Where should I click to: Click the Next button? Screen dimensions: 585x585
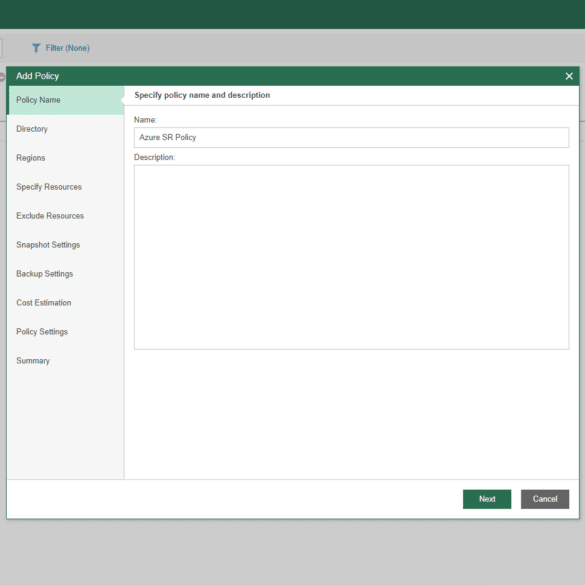pos(487,499)
